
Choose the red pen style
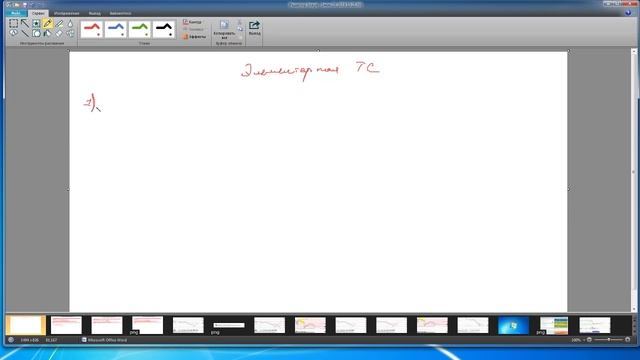click(92, 29)
